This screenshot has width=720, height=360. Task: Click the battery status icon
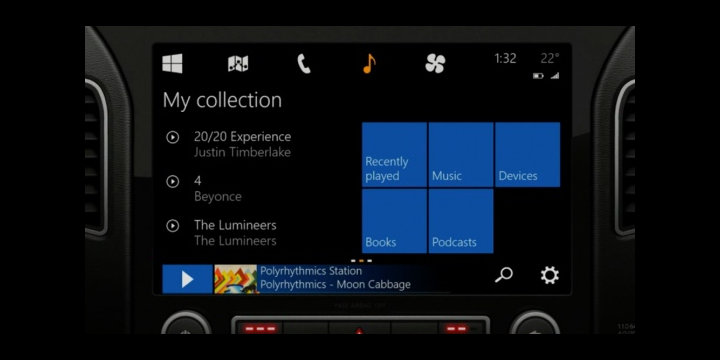click(x=538, y=76)
